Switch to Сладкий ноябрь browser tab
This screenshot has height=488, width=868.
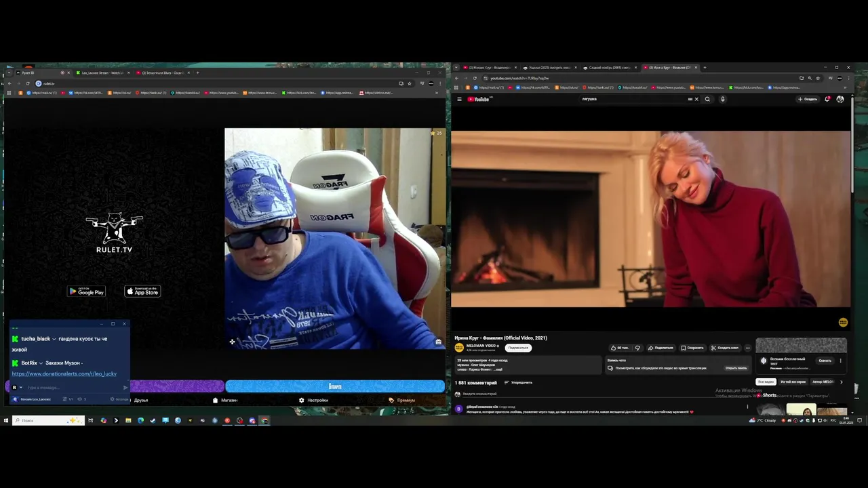(x=610, y=68)
